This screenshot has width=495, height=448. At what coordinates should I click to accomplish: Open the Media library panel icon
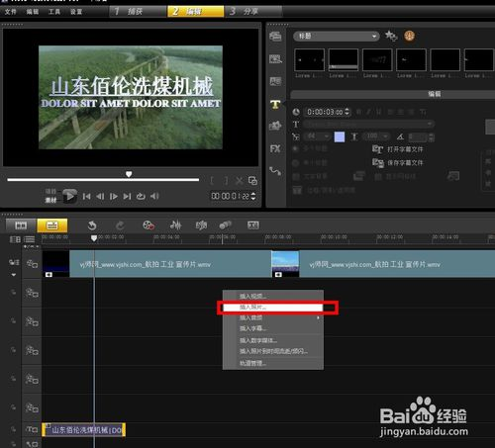point(275,36)
